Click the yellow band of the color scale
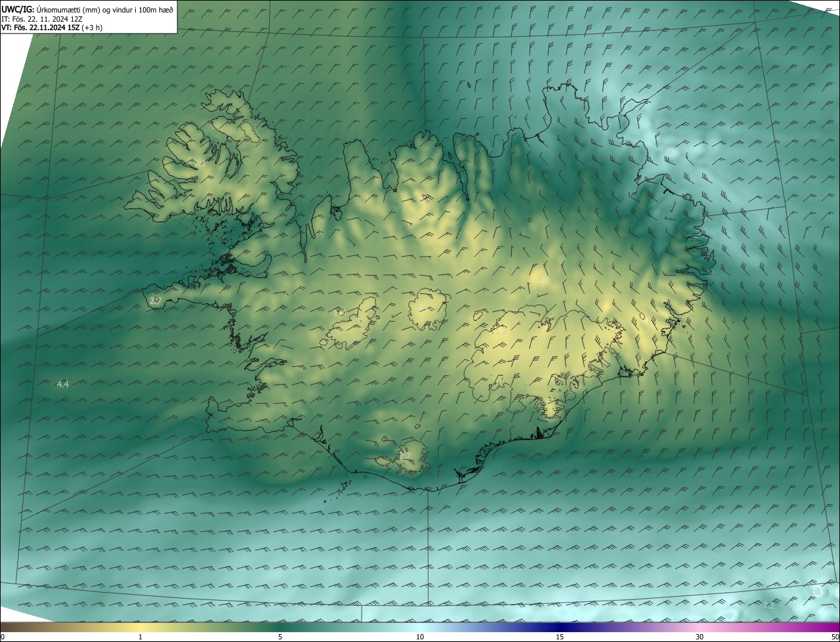The height and width of the screenshot is (642, 840). coord(140,628)
